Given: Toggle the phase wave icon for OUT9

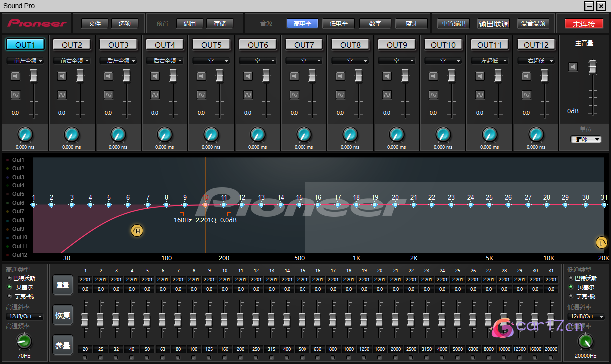Looking at the screenshot, I should click(387, 94).
